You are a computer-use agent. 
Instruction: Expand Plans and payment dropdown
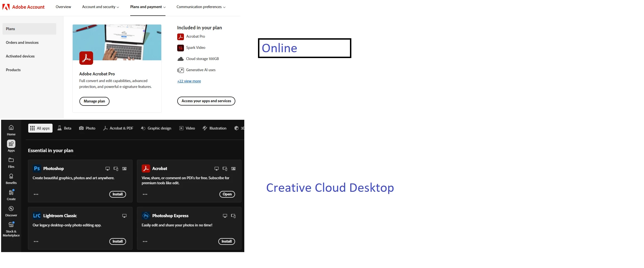(x=148, y=7)
